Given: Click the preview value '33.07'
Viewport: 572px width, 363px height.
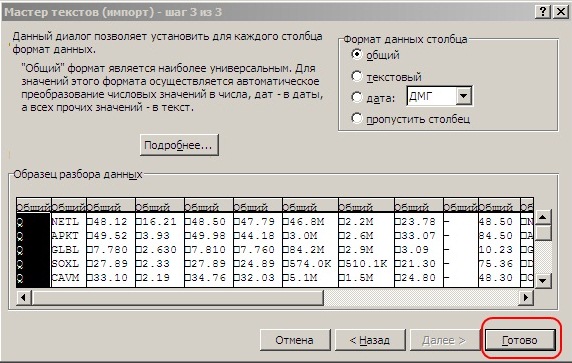Looking at the screenshot, I should [418, 236].
